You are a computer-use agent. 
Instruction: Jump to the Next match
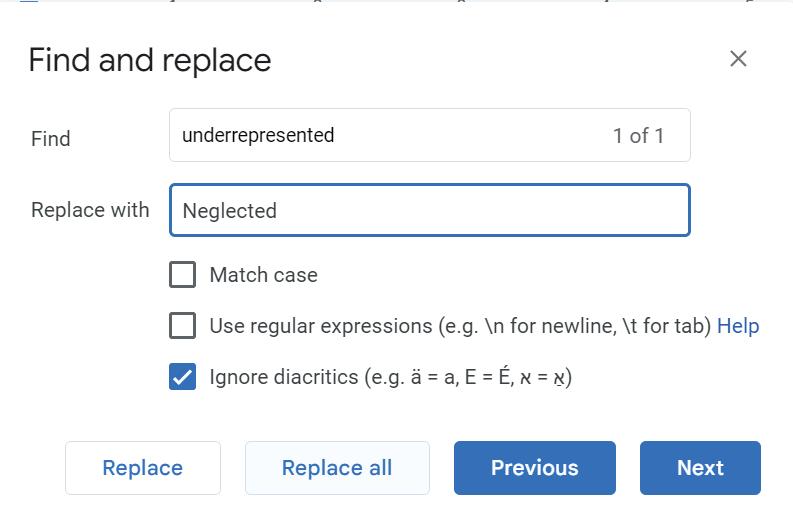pyautogui.click(x=700, y=468)
